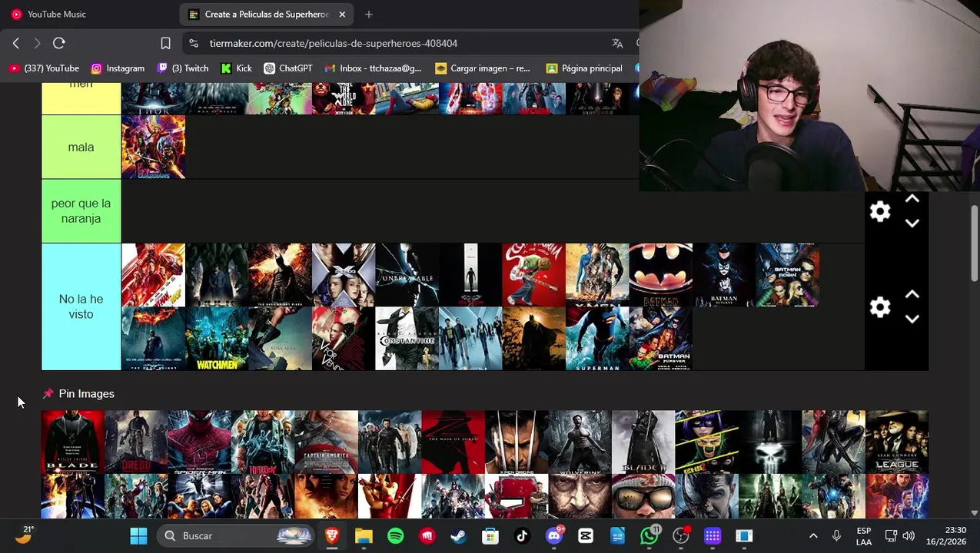Pick the X-Men Origins Wolverine poster

pyautogui.click(x=517, y=442)
